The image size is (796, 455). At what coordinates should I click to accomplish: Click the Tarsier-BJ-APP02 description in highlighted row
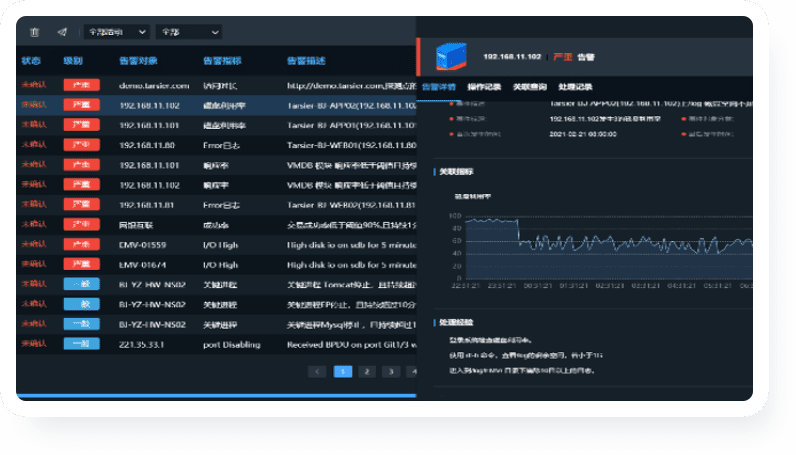tap(351, 106)
